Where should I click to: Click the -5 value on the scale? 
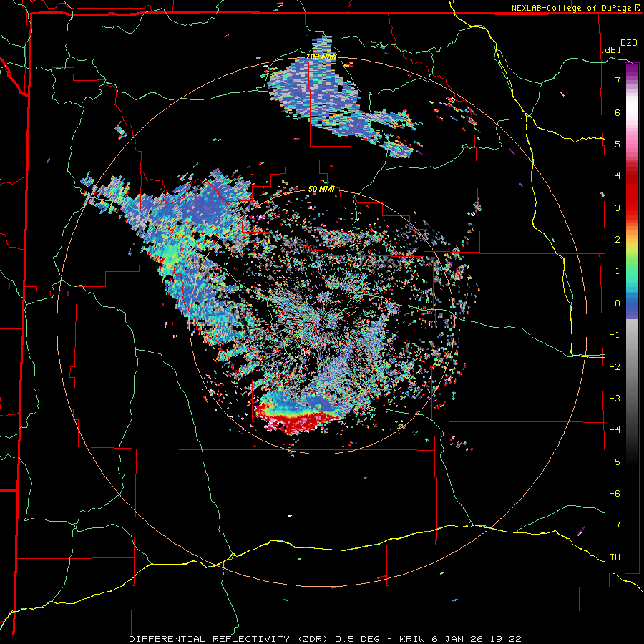[x=615, y=462]
